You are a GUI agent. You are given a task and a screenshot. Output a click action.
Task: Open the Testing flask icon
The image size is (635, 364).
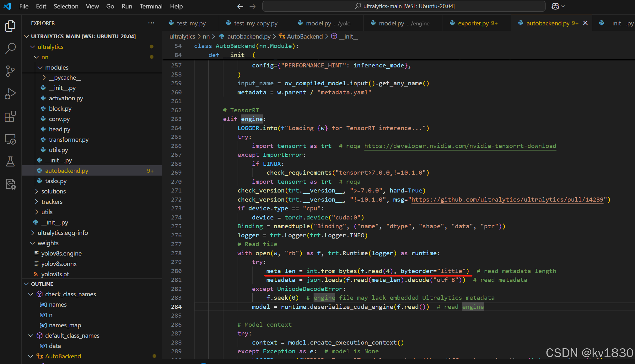pyautogui.click(x=10, y=161)
